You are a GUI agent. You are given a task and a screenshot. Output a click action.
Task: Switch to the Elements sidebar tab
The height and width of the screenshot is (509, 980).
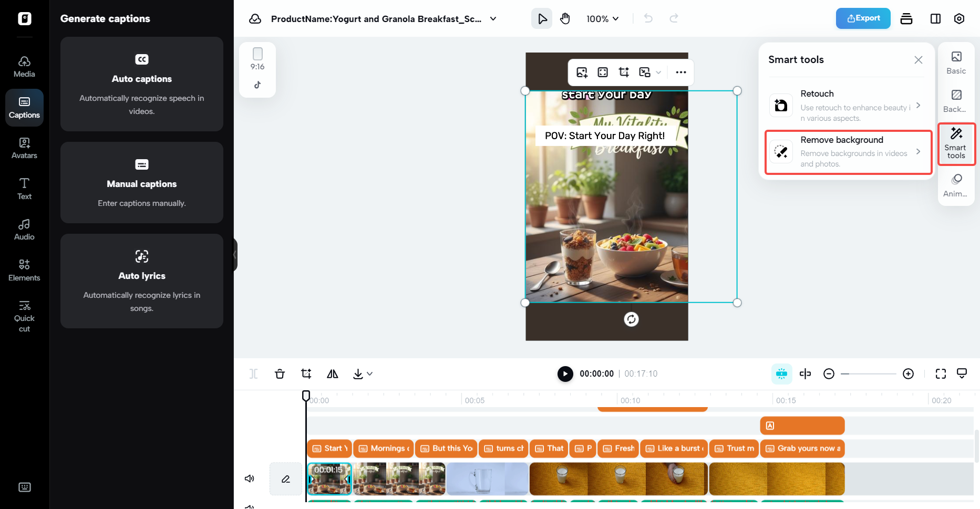pyautogui.click(x=24, y=270)
